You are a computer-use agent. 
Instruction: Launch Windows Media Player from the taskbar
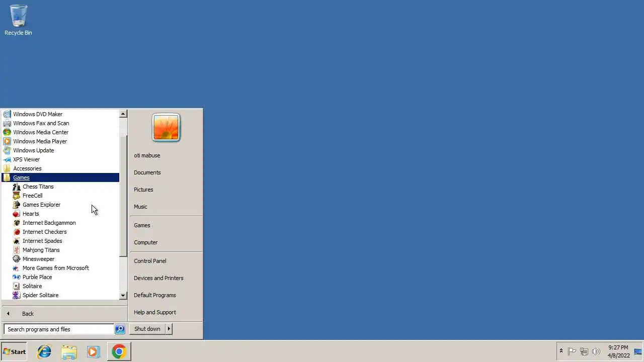pyautogui.click(x=93, y=351)
